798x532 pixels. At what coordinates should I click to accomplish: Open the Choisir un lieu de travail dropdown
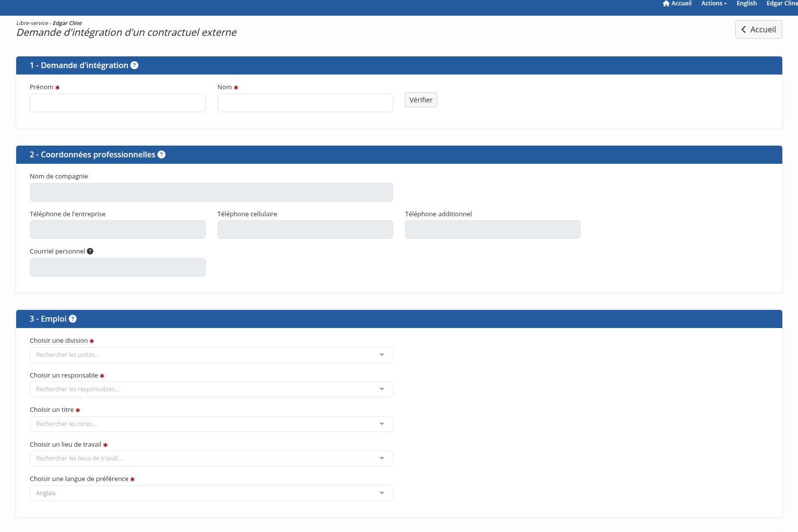click(x=211, y=458)
